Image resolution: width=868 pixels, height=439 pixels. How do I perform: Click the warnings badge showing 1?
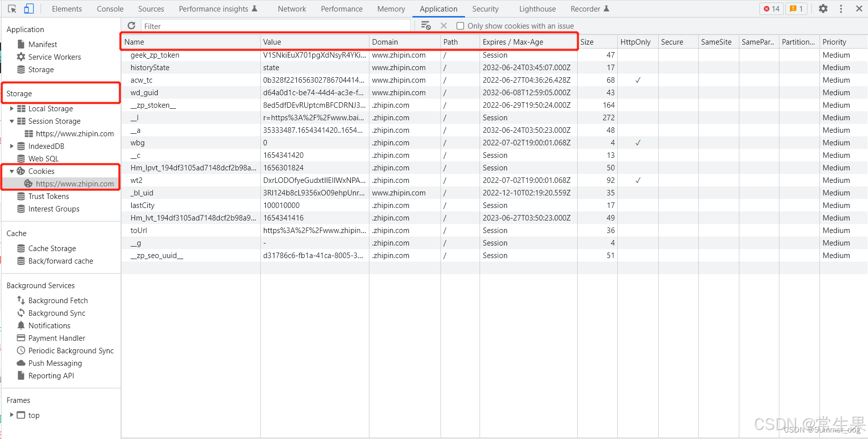click(x=796, y=9)
